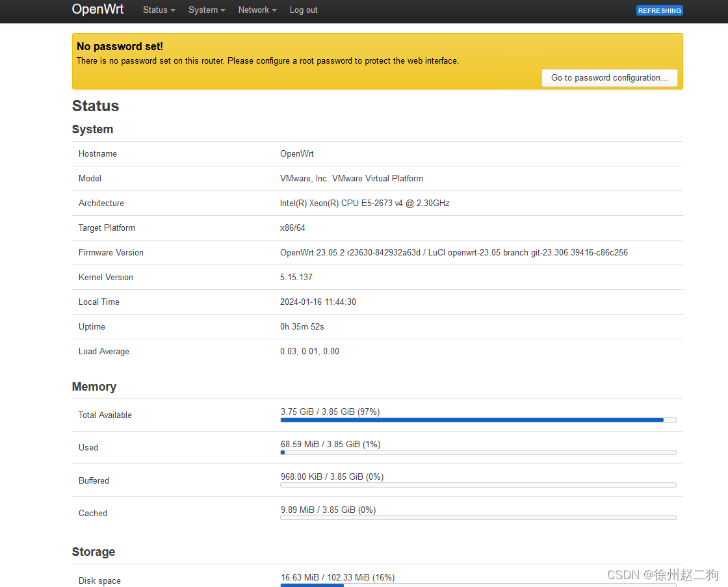Select kernel version 5.15.137
Viewport: 728px width, 587px height.
point(296,277)
